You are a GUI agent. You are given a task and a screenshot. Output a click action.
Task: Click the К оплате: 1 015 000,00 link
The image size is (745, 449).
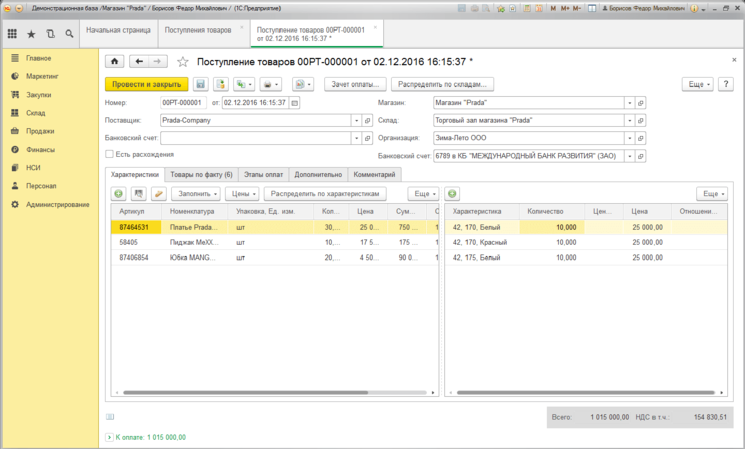coord(151,437)
